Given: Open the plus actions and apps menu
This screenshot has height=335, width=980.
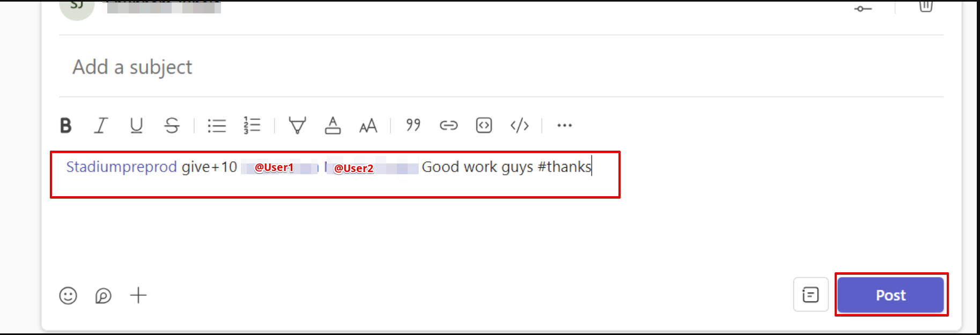Looking at the screenshot, I should [138, 295].
